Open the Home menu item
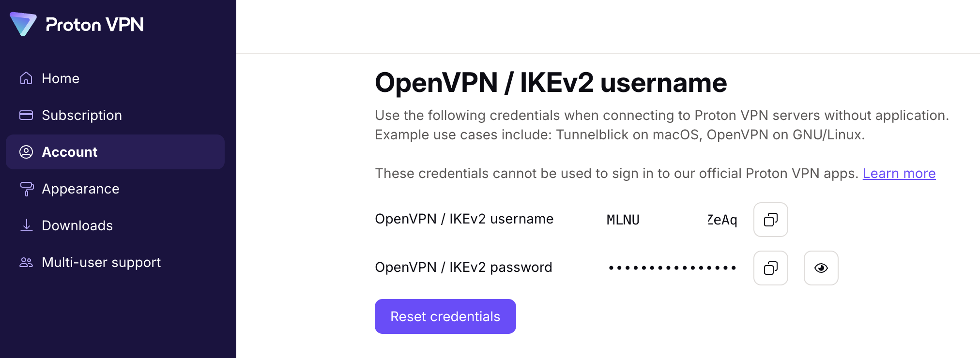Viewport: 980px width, 358px height. pos(61,78)
